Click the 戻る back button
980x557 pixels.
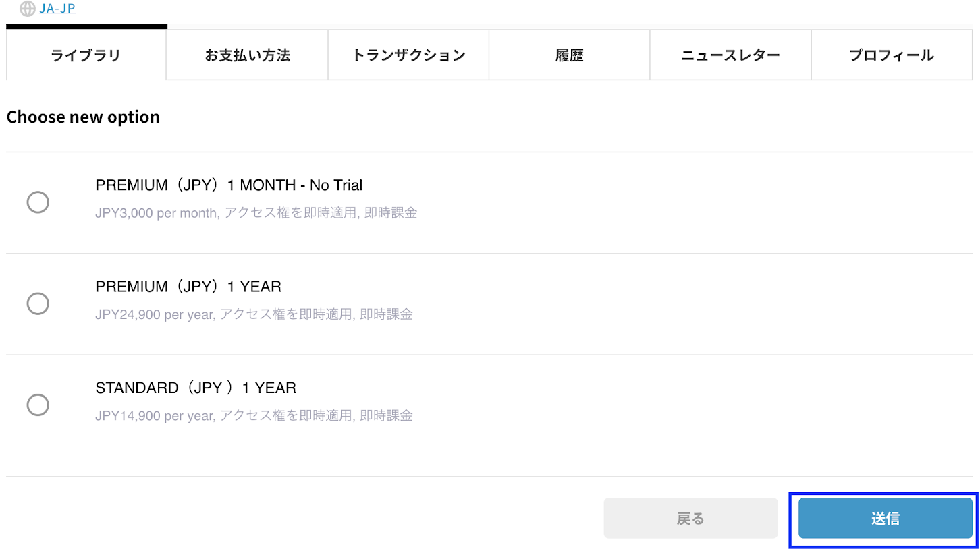(x=690, y=518)
